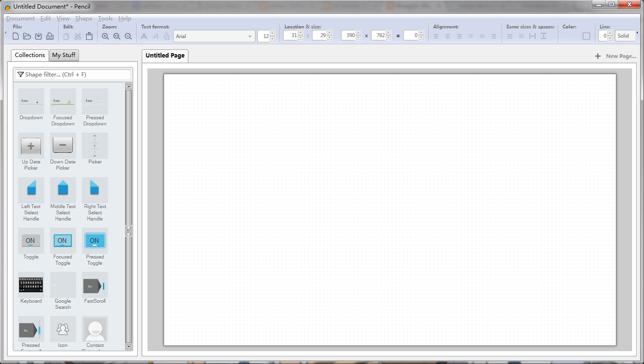The height and width of the screenshot is (364, 644).
Task: Click the shape filter search field
Action: click(x=72, y=74)
